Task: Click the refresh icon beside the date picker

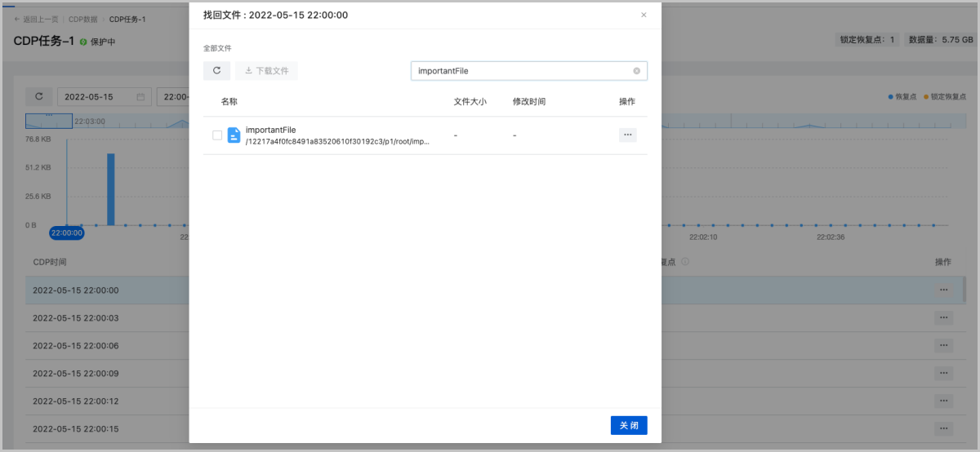Action: pos(38,96)
